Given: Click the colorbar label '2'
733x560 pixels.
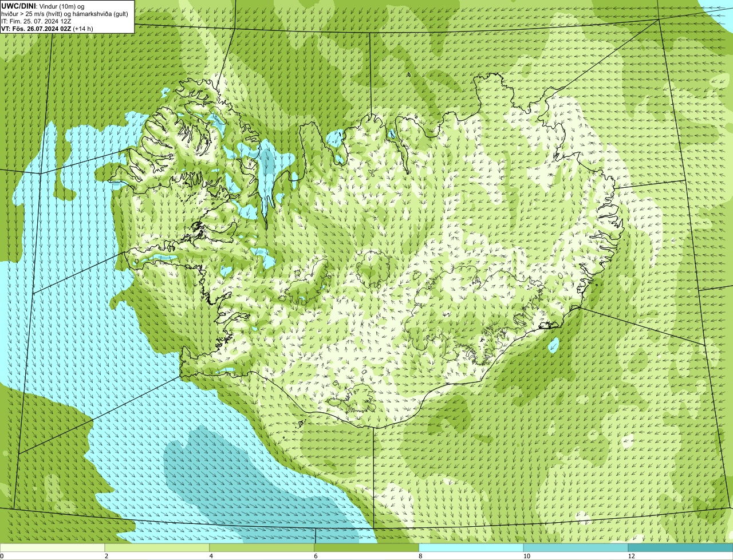Looking at the screenshot, I should pos(106,556).
